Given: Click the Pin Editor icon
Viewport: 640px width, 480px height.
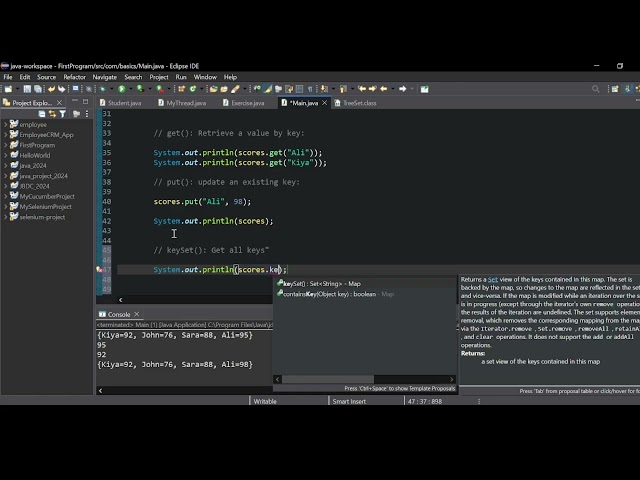Looking at the screenshot, I should [x=424, y=89].
